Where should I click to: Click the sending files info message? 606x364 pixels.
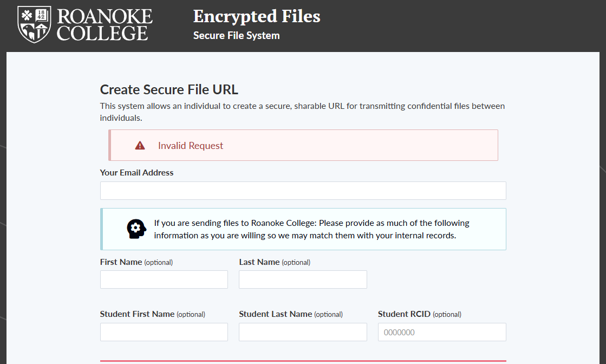(x=311, y=229)
